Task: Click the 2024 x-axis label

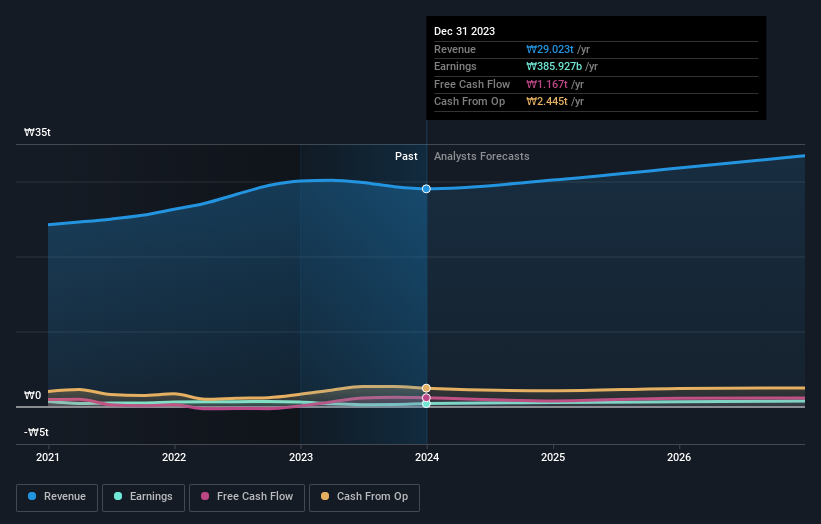Action: 427,458
